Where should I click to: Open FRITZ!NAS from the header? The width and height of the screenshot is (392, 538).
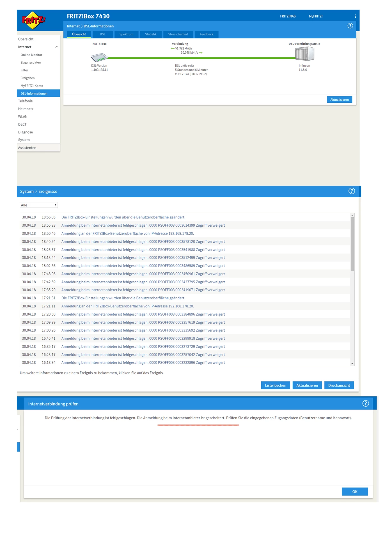click(x=288, y=16)
